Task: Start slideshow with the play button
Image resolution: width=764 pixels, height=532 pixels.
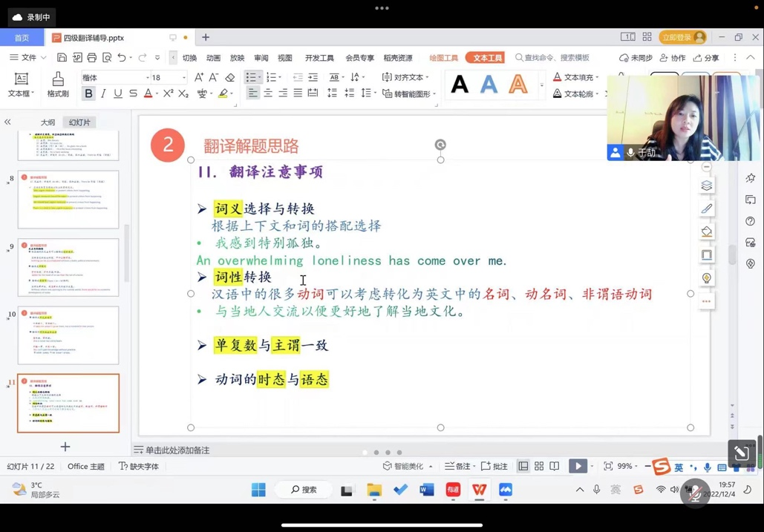Action: pos(577,466)
